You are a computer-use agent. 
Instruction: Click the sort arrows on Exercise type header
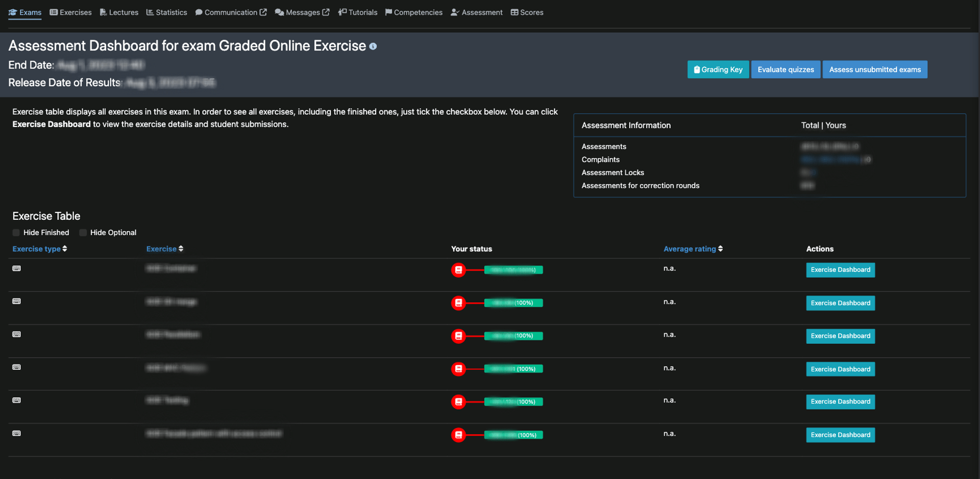coord(65,248)
